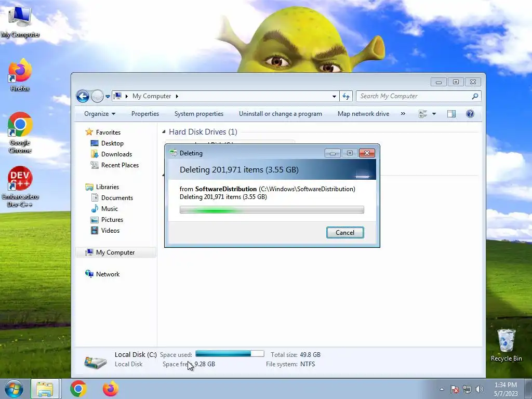Open the Windows Start menu

(14, 389)
